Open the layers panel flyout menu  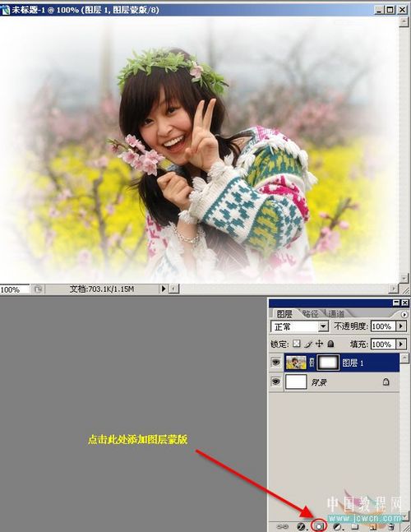pyautogui.click(x=404, y=315)
